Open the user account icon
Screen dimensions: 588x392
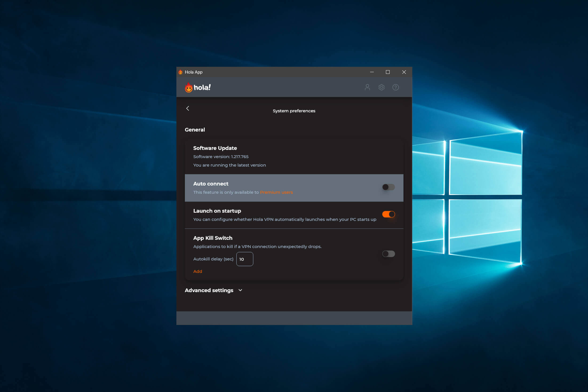point(367,87)
